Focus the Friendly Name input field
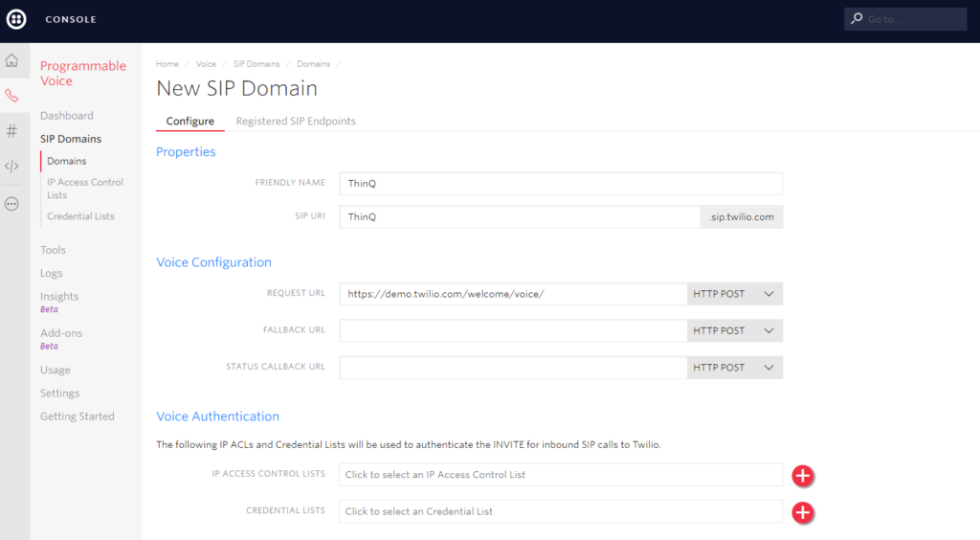980x540 pixels. [561, 183]
